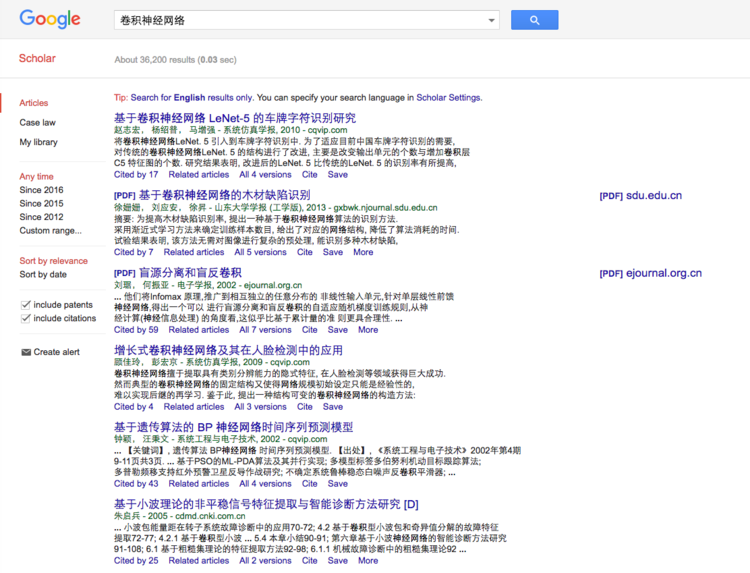The image size is (750, 573).
Task: Open All 5 versions link
Action: click(260, 252)
